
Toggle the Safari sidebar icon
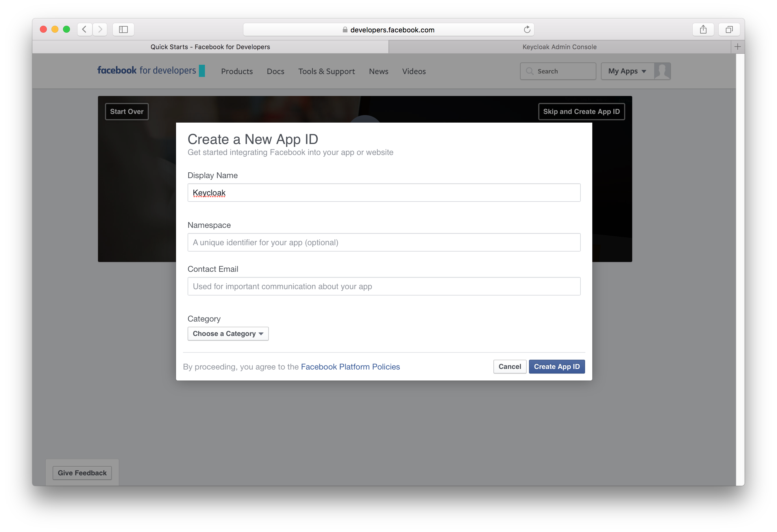point(123,29)
